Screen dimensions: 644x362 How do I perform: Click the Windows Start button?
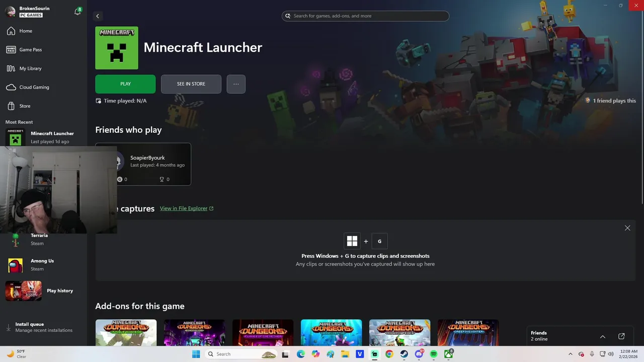pyautogui.click(x=196, y=354)
